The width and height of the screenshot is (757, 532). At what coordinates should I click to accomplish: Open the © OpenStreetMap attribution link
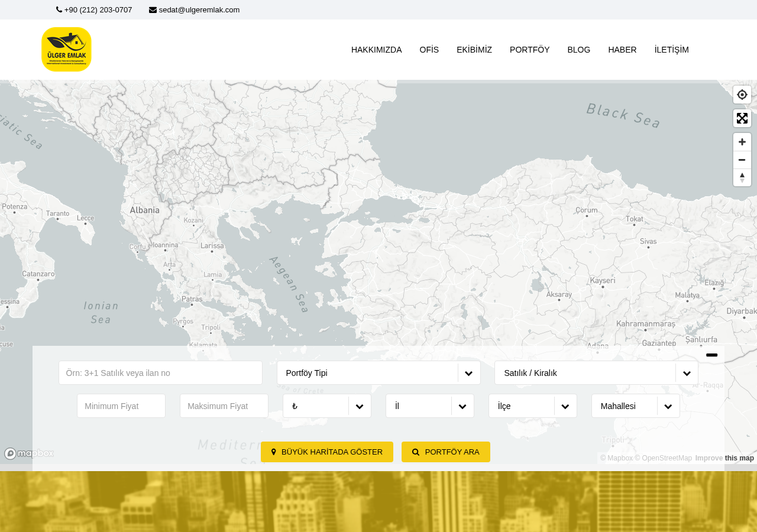point(663,458)
